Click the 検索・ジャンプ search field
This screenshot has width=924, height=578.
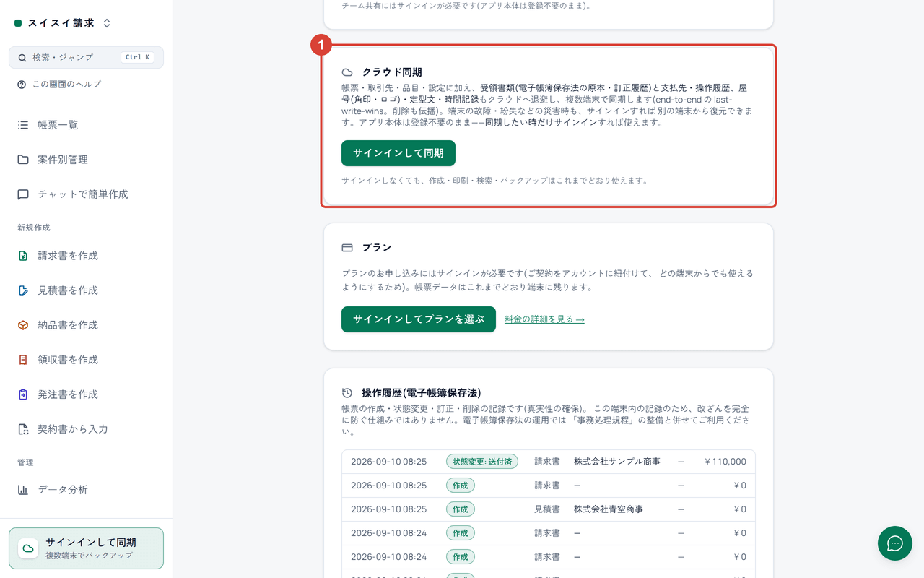pyautogui.click(x=86, y=57)
